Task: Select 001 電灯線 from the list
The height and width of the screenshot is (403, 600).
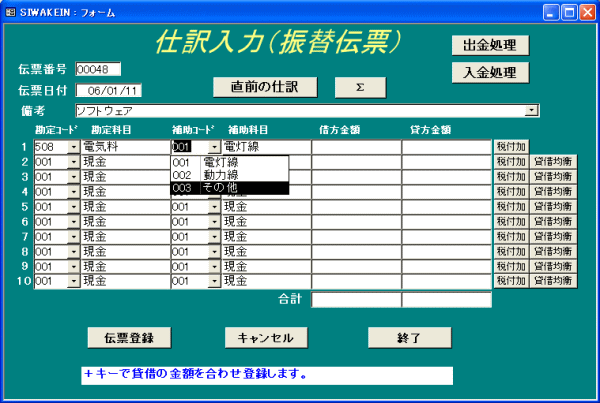Action: [229, 162]
